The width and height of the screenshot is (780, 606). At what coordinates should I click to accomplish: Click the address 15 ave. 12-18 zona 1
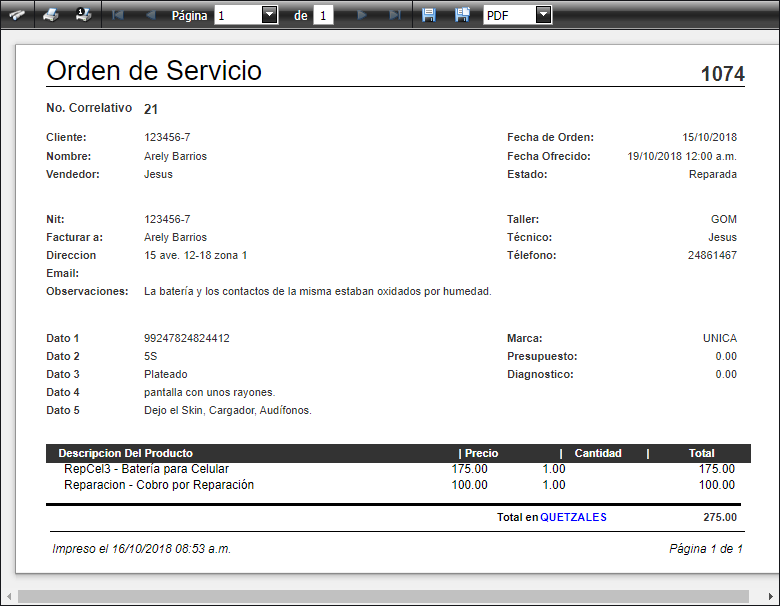195,255
